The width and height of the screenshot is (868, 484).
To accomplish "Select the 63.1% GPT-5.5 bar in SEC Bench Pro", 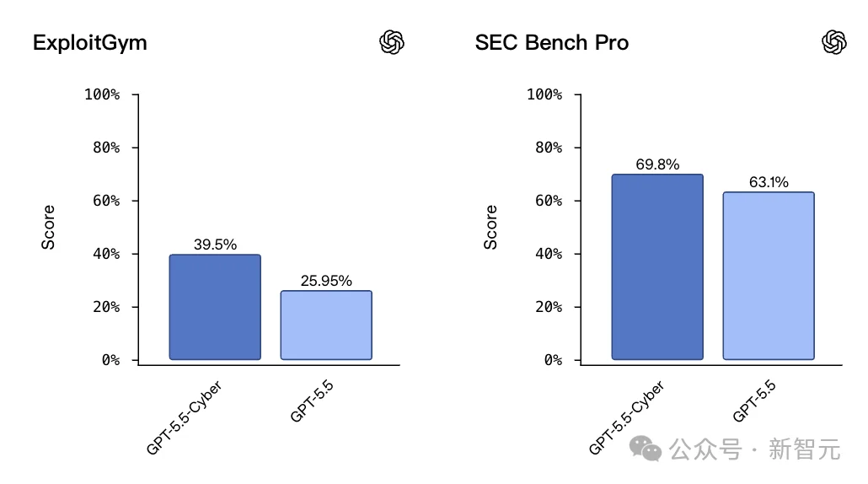I will pos(769,276).
